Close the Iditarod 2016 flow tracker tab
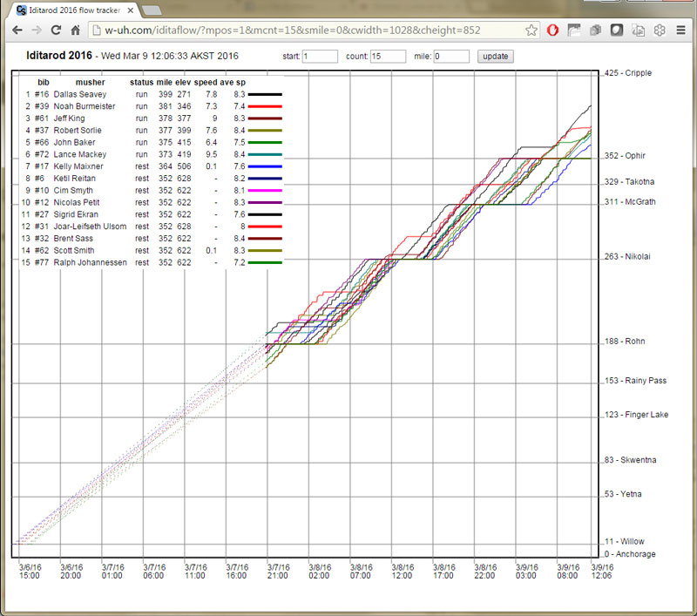 click(130, 10)
